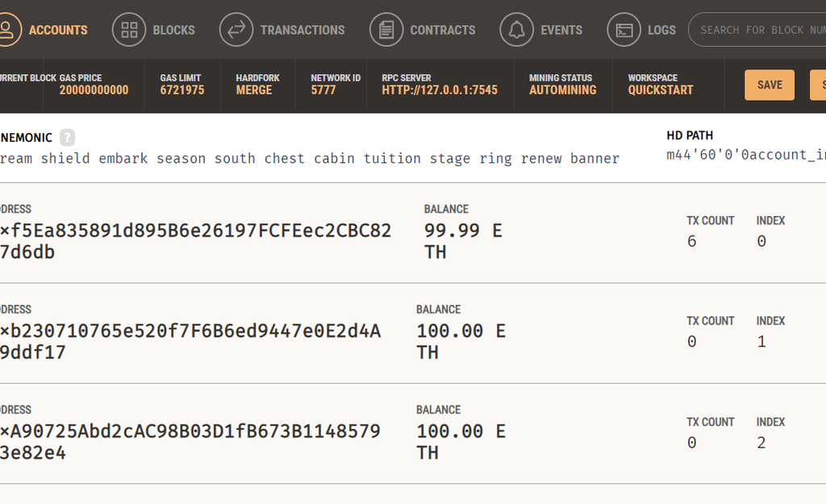Click the RPC server address HTTP://127.0.0.1:7545
The height and width of the screenshot is (504, 826).
(440, 90)
